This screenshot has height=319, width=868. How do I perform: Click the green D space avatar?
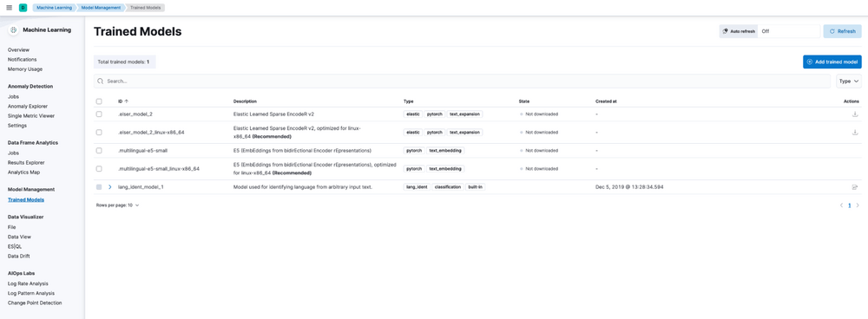click(23, 8)
